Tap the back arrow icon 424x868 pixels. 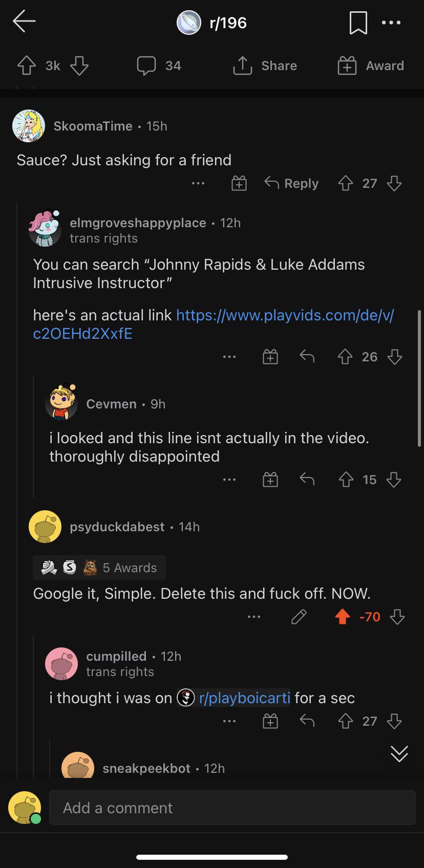pos(24,21)
